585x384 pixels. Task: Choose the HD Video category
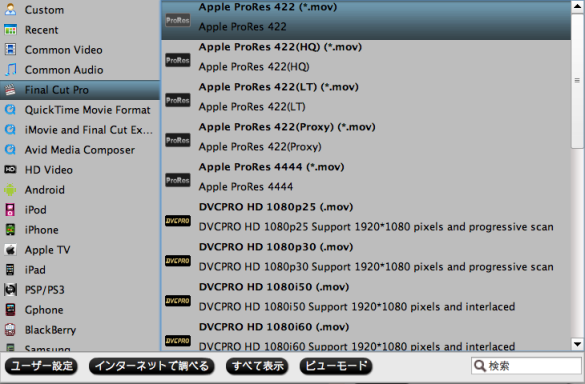pos(80,170)
